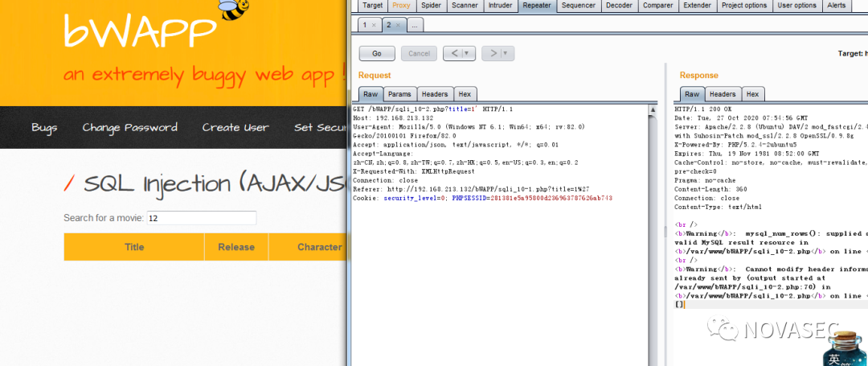Click the Cancel button

tap(419, 54)
